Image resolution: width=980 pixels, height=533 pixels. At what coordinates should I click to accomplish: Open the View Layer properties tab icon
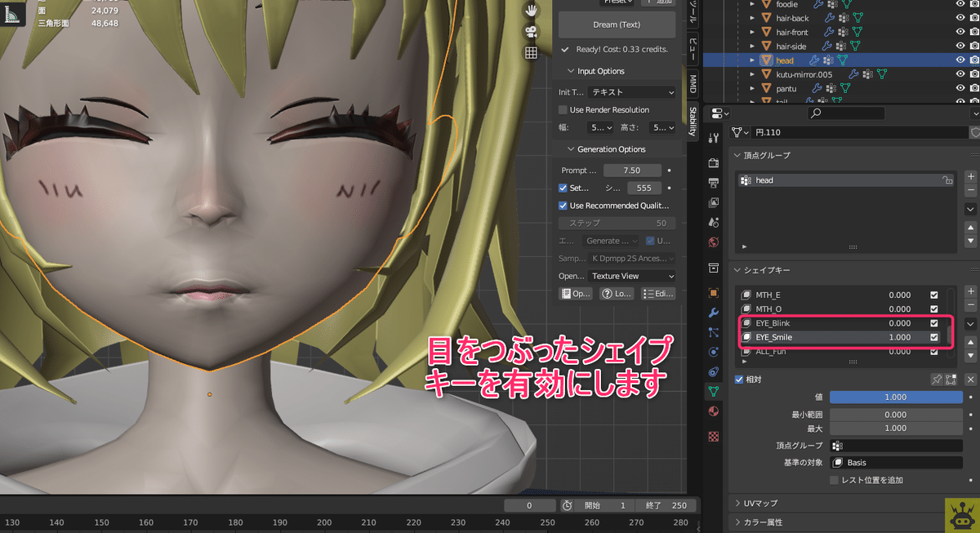714,202
